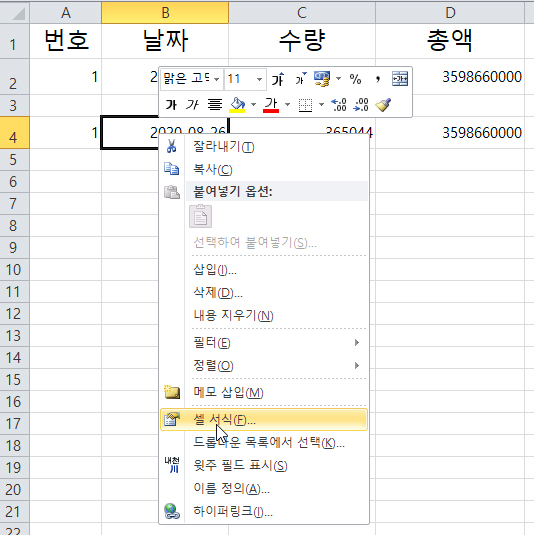This screenshot has width=534, height=535.
Task: Apply comma style from mini toolbar
Action: coord(378,79)
